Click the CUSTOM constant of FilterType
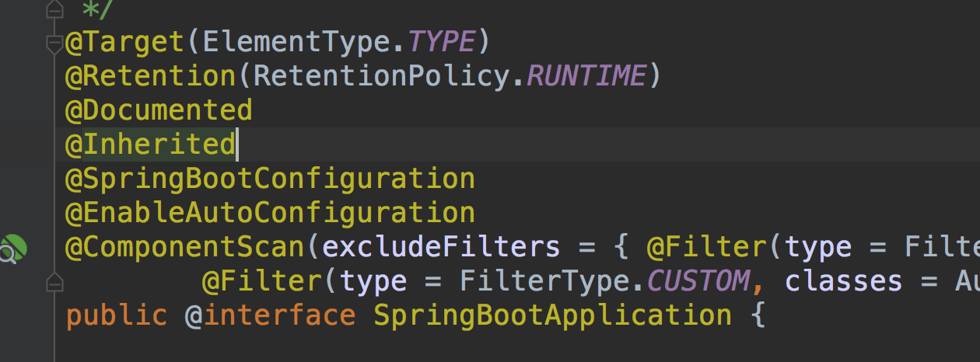The width and height of the screenshot is (980, 362). [x=698, y=281]
